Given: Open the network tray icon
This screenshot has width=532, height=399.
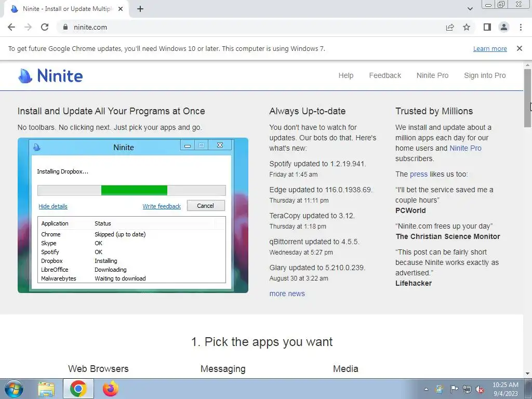Looking at the screenshot, I should point(467,389).
